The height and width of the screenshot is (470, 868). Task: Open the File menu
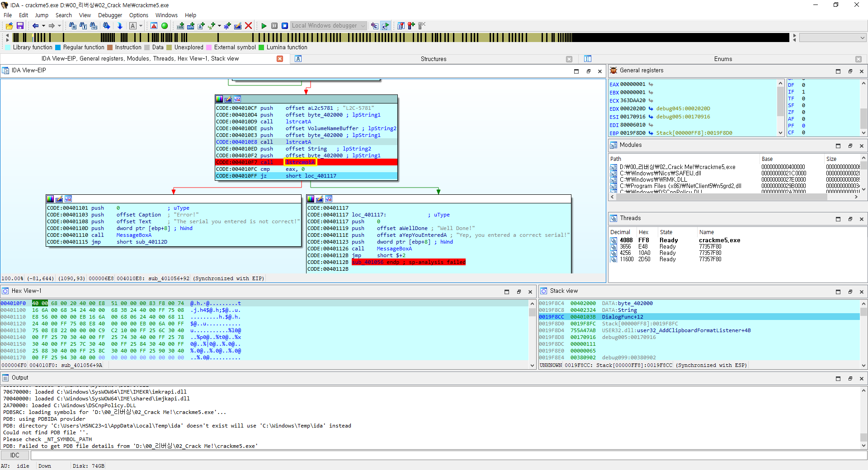coord(8,15)
